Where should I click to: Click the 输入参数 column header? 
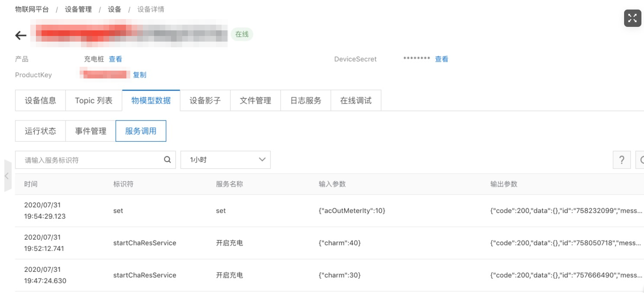tap(332, 184)
